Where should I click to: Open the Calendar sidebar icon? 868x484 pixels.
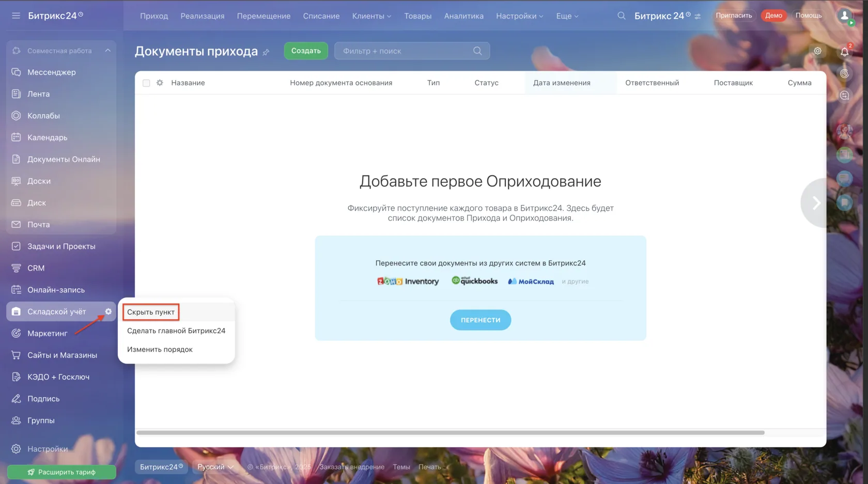(16, 137)
